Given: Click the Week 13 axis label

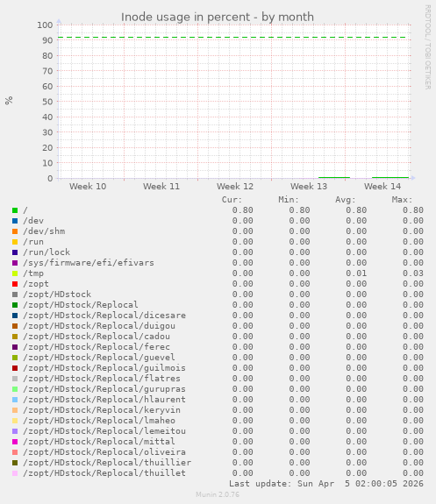Looking at the screenshot, I should coord(309,187).
